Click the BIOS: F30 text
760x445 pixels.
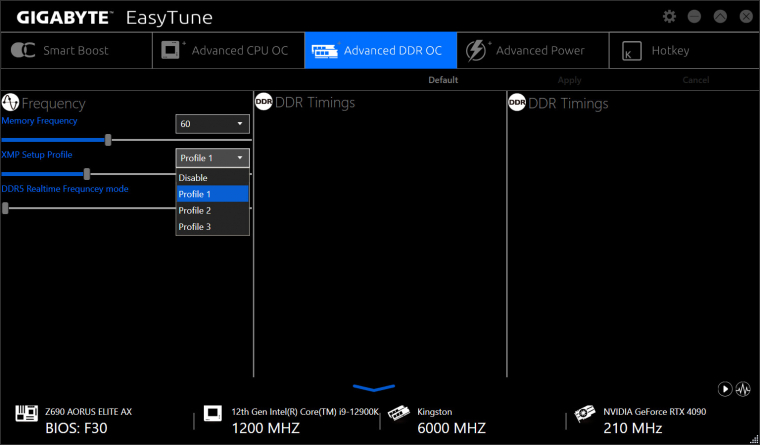coord(76,429)
